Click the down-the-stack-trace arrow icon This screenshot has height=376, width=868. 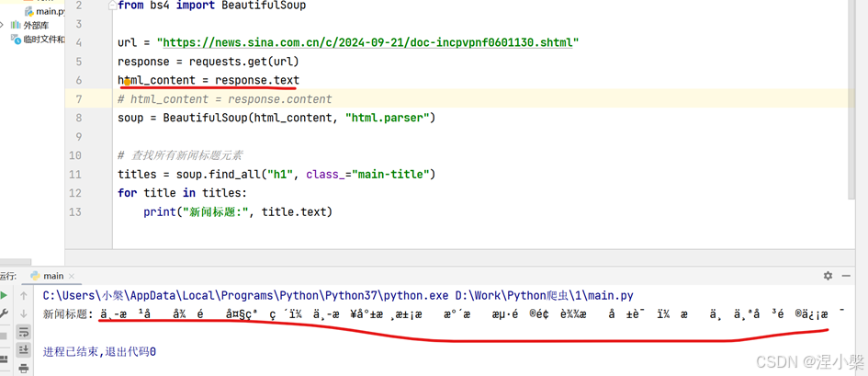(x=24, y=313)
